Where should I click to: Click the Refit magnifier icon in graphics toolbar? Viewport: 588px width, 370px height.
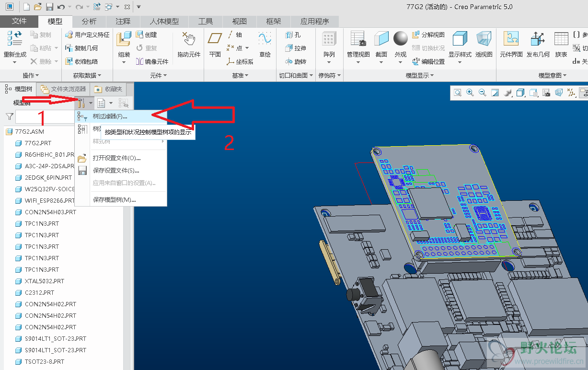pyautogui.click(x=458, y=92)
